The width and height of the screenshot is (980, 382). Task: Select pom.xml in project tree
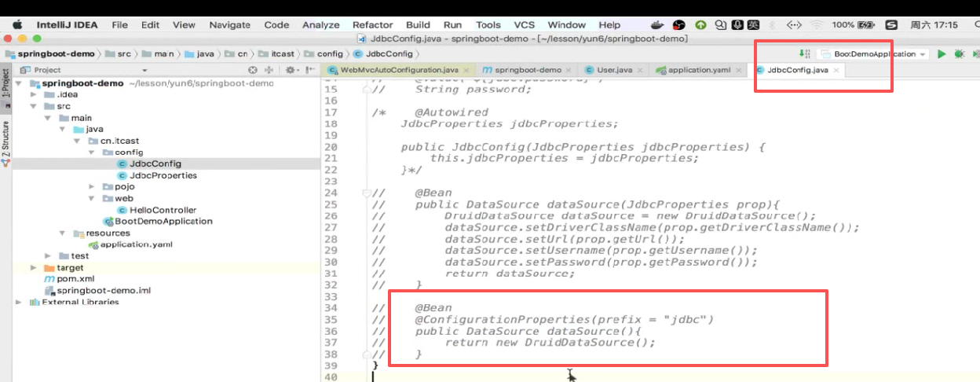pyautogui.click(x=69, y=279)
